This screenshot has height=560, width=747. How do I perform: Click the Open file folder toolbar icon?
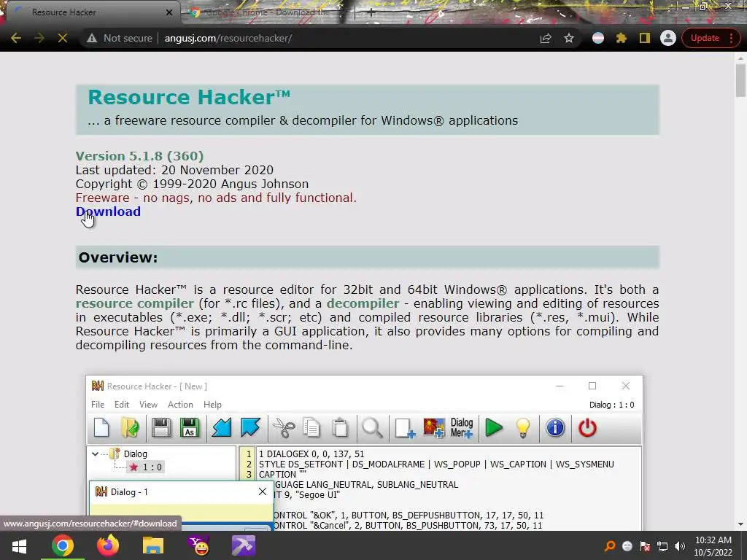[130, 427]
